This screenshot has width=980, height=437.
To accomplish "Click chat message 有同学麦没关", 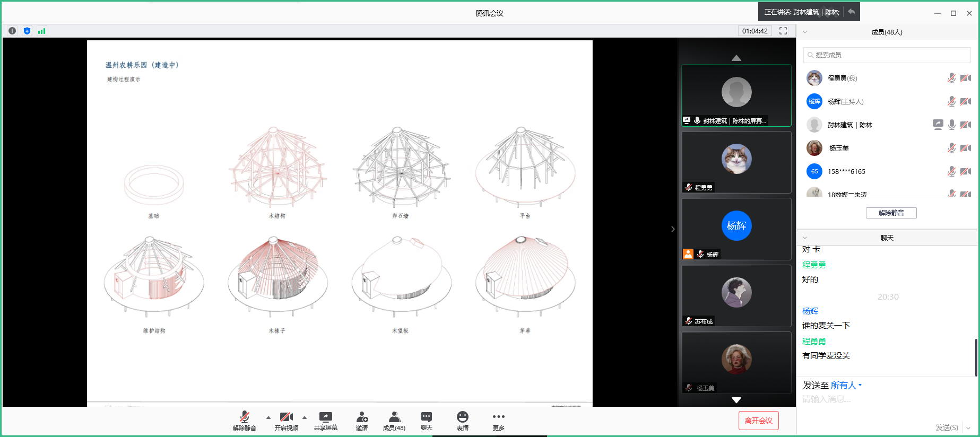I will tap(826, 356).
